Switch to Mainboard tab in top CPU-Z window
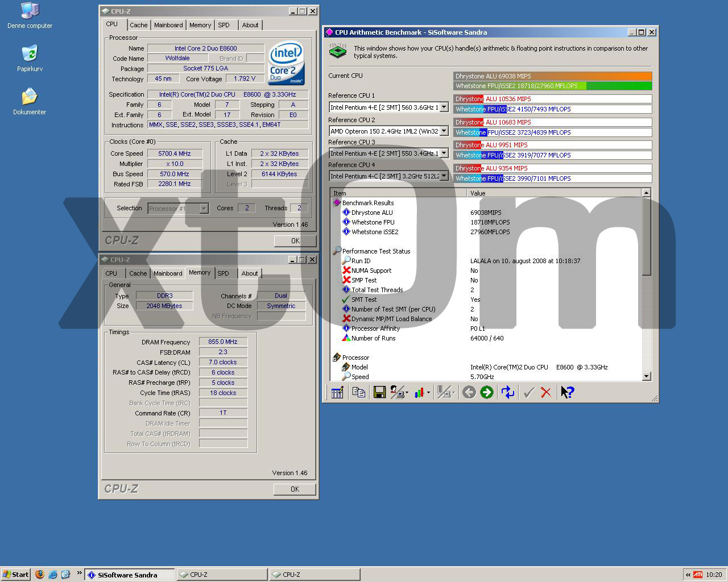Screen dimensions: 728x582 tap(168, 25)
